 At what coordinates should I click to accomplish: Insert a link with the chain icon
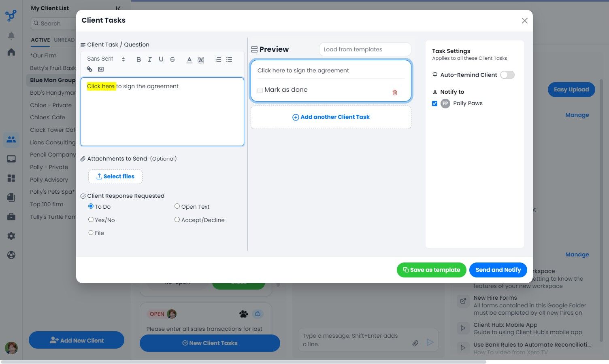pyautogui.click(x=89, y=69)
